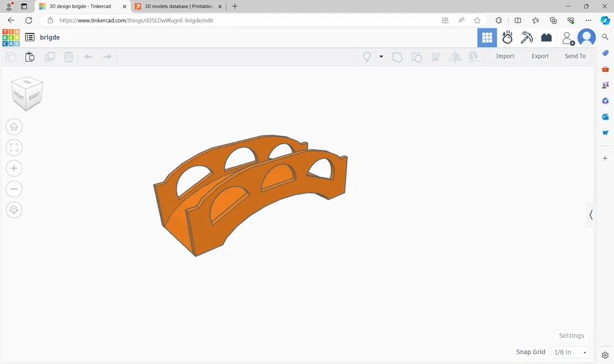Select the Mirror tool
Viewport: 614px width, 364px height.
coord(455,56)
